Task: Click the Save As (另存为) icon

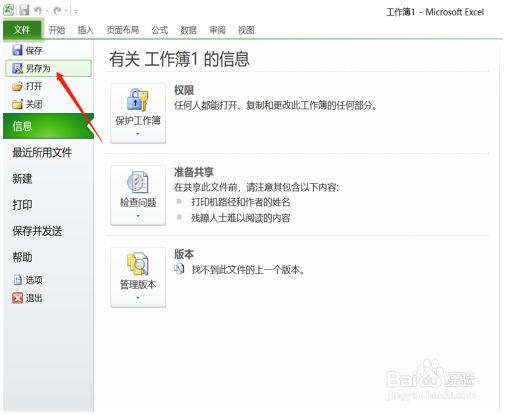Action: pos(17,68)
